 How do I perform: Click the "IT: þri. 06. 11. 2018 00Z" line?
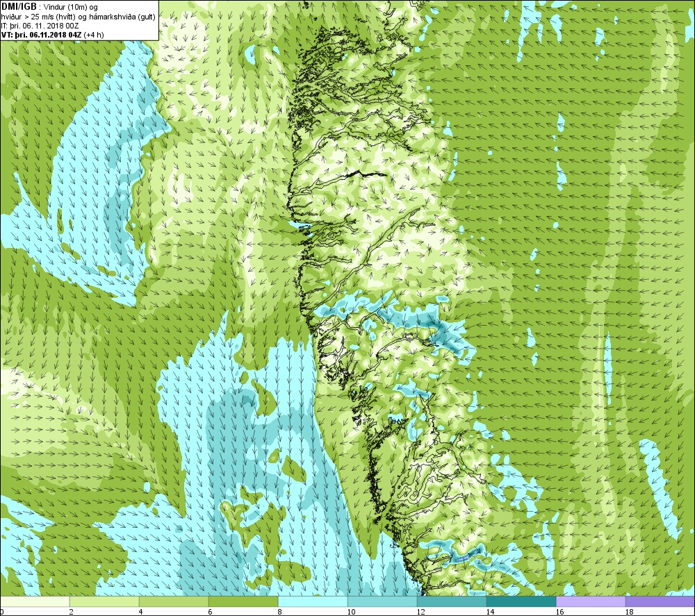(40, 26)
